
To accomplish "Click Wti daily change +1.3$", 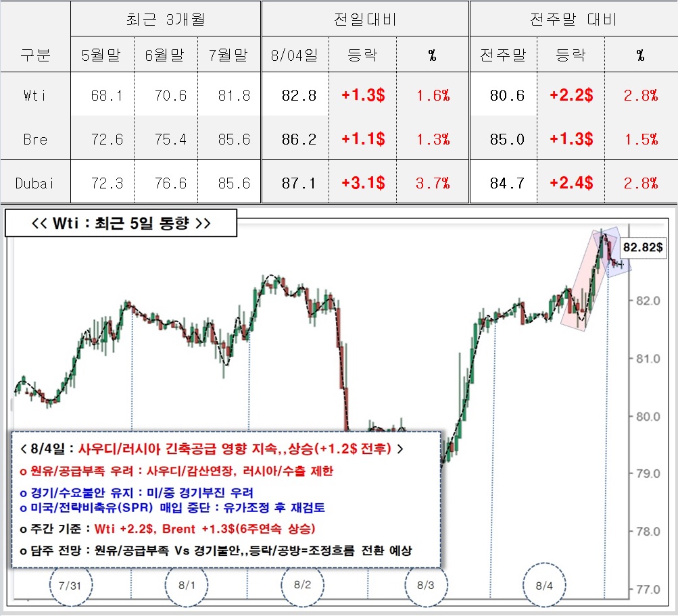I will point(363,95).
